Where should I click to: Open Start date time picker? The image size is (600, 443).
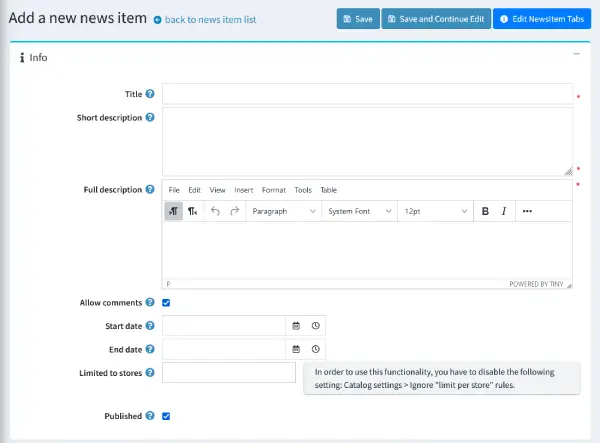(315, 326)
